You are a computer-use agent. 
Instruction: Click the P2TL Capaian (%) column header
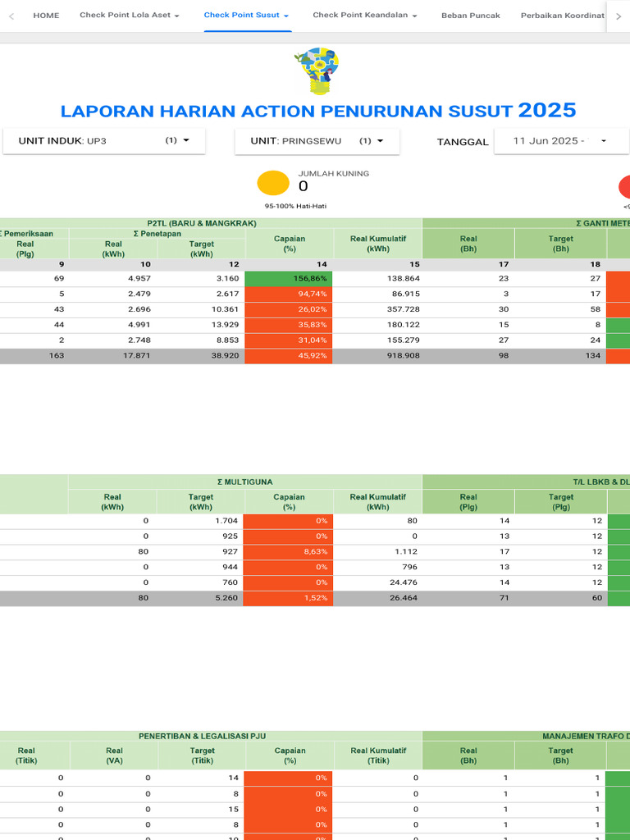point(290,244)
